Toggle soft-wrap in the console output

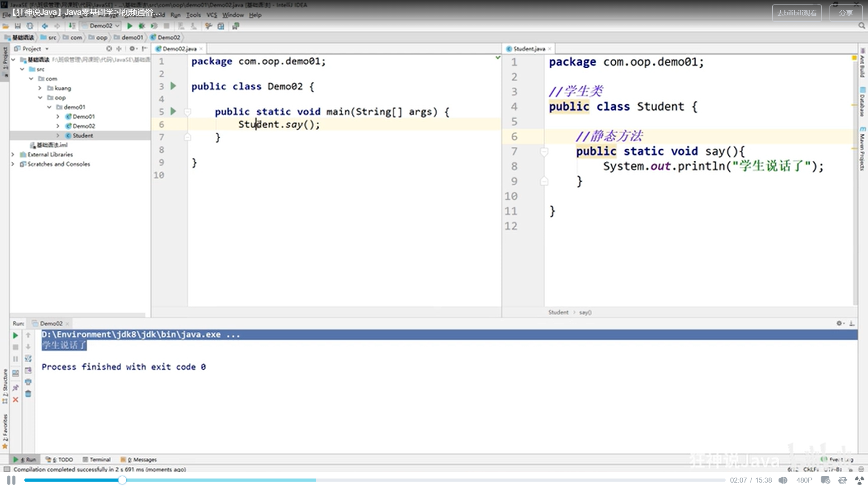tap(28, 359)
